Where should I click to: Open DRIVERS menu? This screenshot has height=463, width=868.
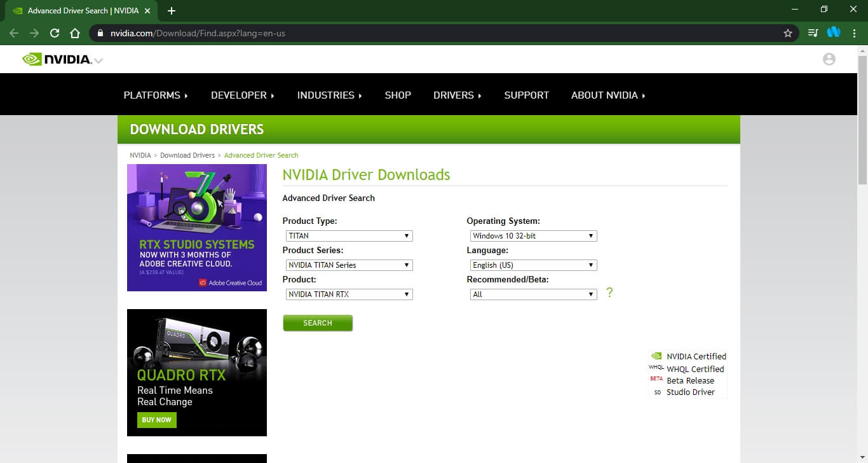pyautogui.click(x=458, y=95)
